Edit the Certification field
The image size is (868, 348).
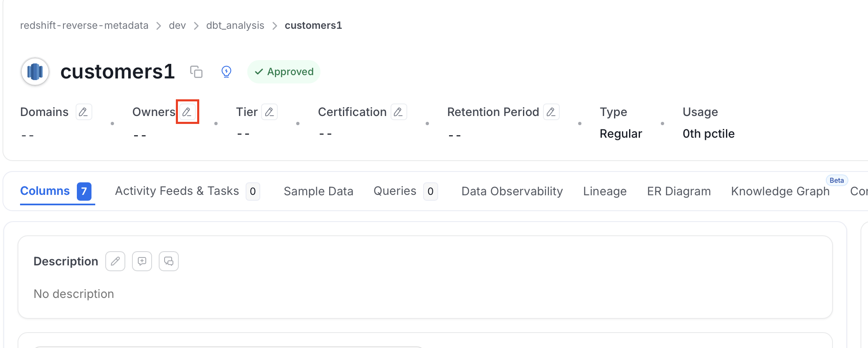point(398,112)
